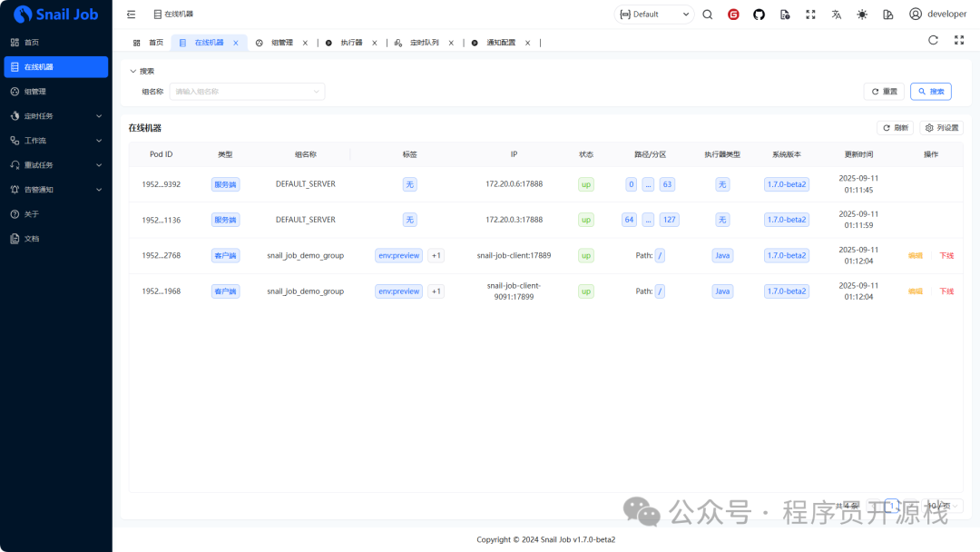Toggle fullscreen from the header icon
Screen dimensions: 980x552
810,15
